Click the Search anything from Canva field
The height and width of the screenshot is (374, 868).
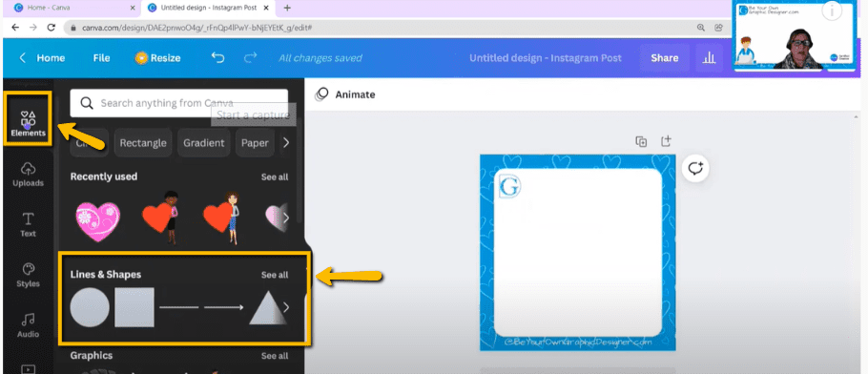[x=178, y=103]
